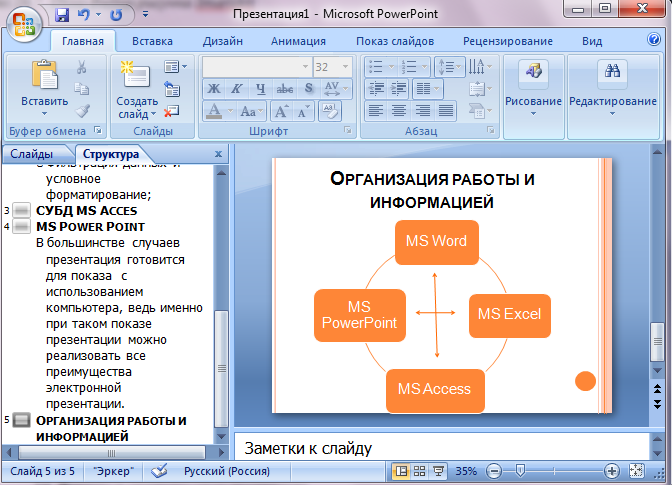The image size is (672, 485).
Task: Toggle bold Ж formatting
Action: coord(214,89)
